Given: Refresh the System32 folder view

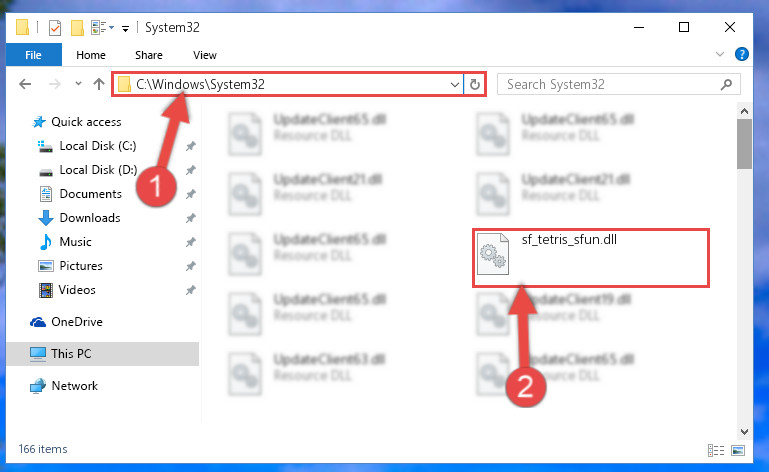Looking at the screenshot, I should pos(474,84).
